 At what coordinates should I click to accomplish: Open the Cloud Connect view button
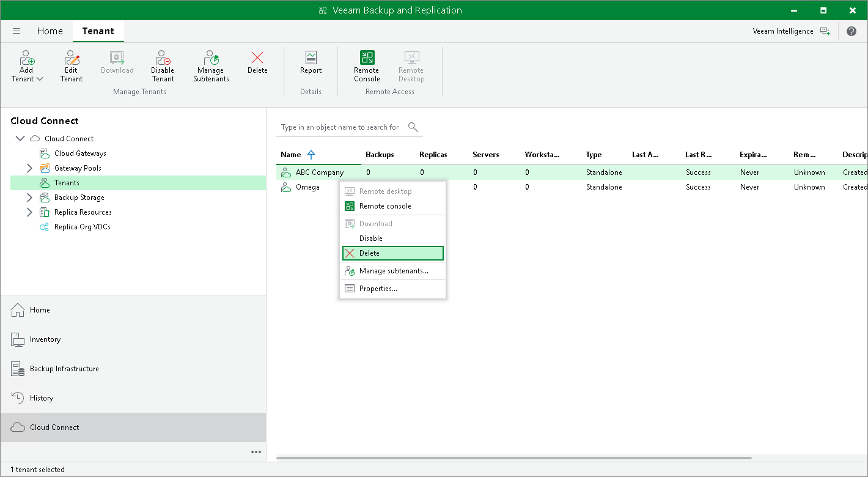[133, 427]
